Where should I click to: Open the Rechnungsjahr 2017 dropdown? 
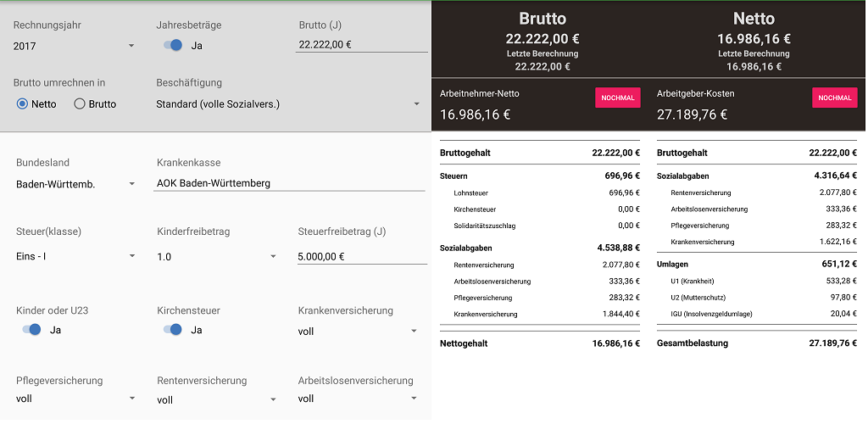coord(75,46)
